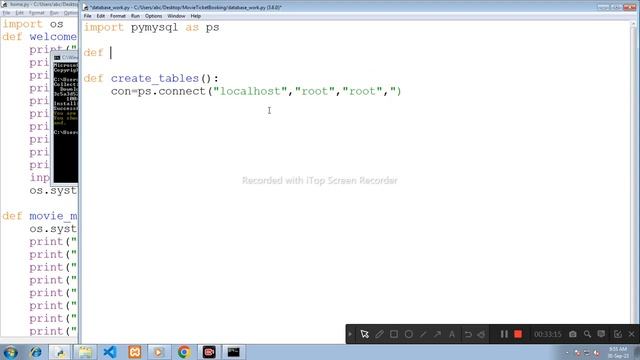Undo the last annotation in the recorder toolbar
Screen dimensions: 640x360
coord(468,334)
